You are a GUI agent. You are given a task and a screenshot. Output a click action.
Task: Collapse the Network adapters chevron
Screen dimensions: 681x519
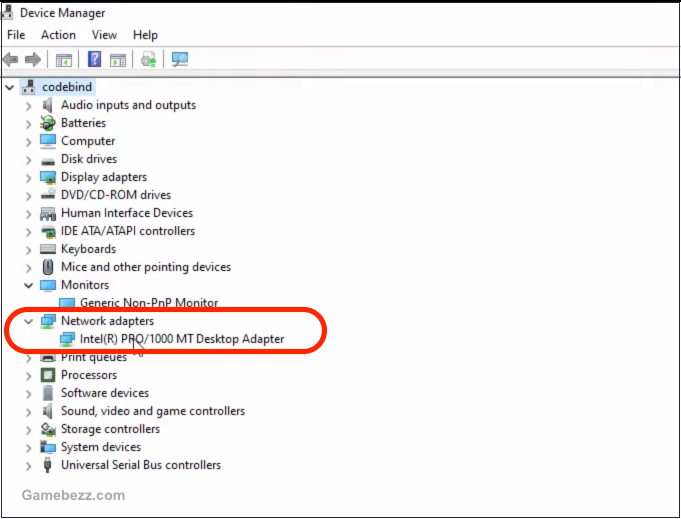click(x=29, y=322)
